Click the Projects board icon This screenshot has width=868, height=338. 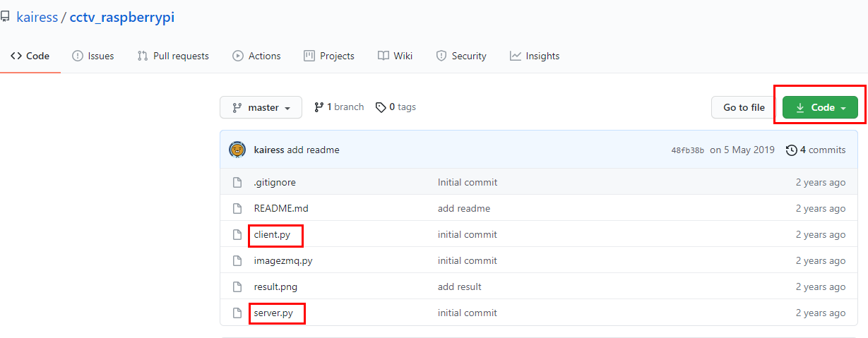[x=309, y=56]
